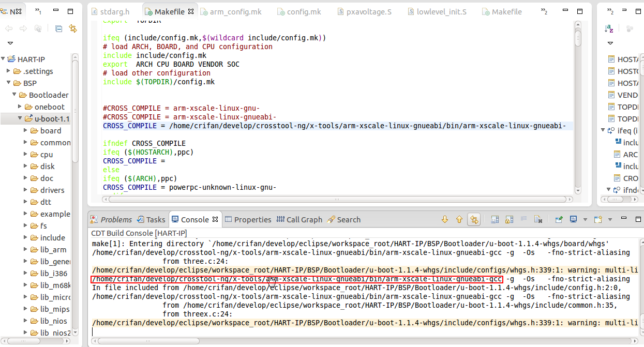644x347 pixels.
Task: Expand the .settings folder
Action: (9, 71)
